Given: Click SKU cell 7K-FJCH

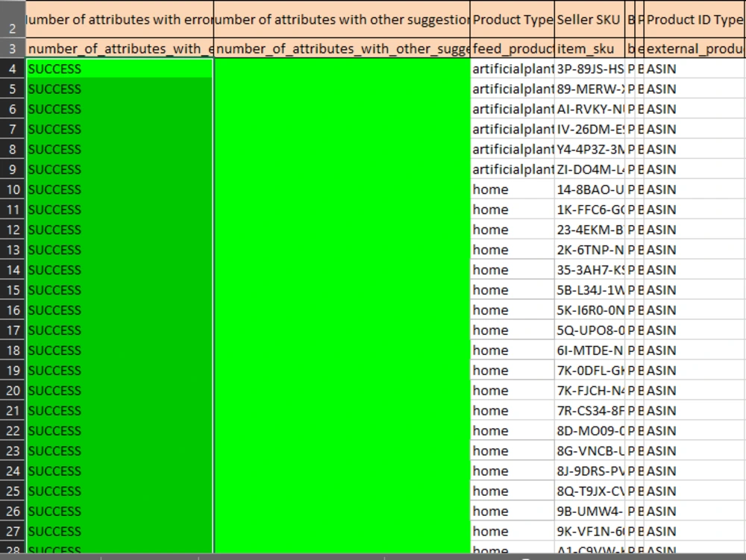Looking at the screenshot, I should [x=589, y=391].
